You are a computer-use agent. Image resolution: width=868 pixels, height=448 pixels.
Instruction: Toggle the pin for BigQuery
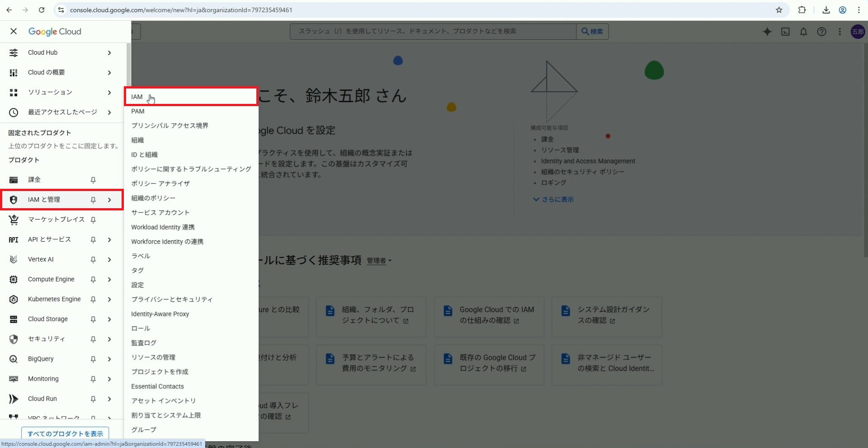tap(93, 359)
